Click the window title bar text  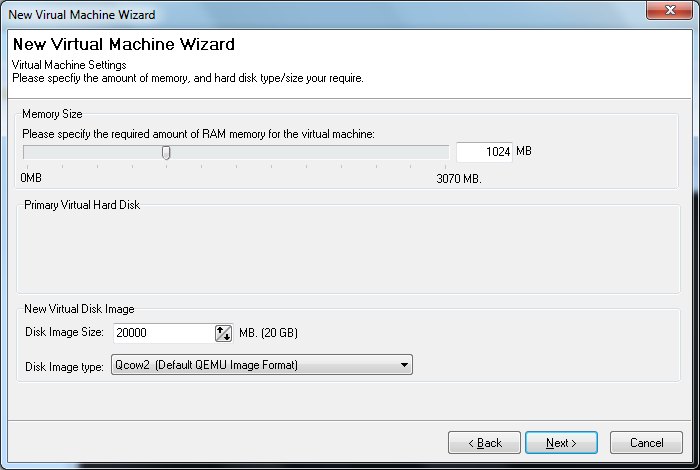tap(82, 15)
